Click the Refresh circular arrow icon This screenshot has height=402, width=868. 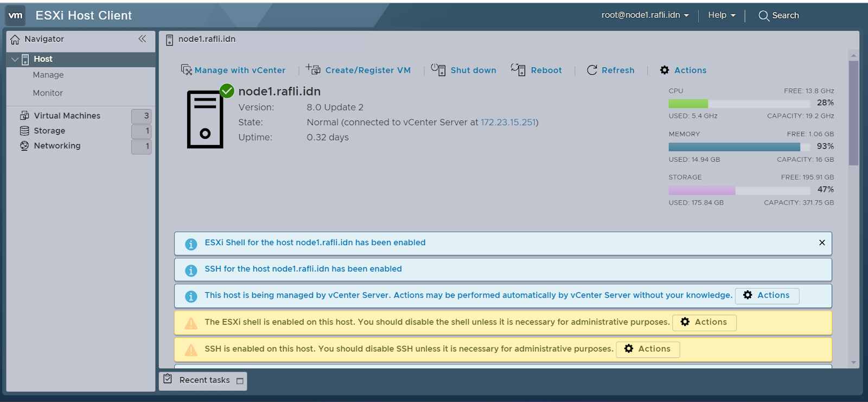click(592, 70)
